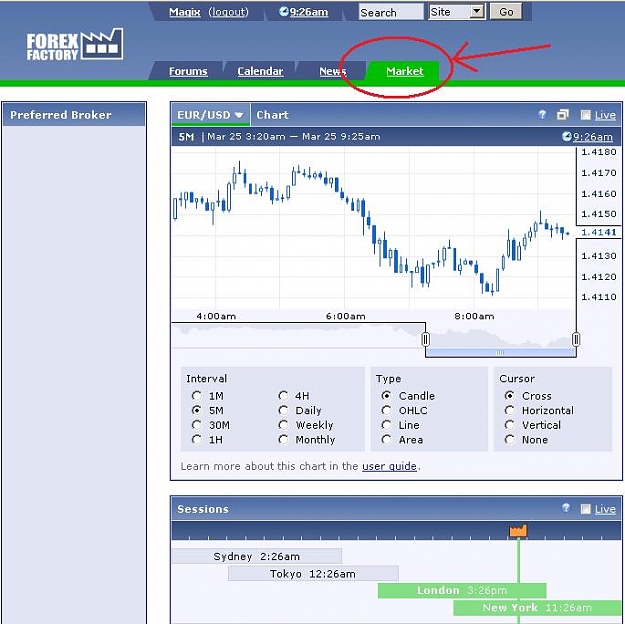Screen dimensions: 625x624
Task: Select Candle chart type
Action: tap(386, 396)
